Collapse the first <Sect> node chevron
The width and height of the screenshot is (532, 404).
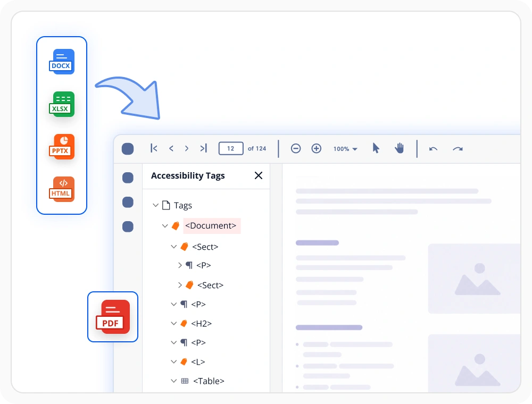coord(174,247)
